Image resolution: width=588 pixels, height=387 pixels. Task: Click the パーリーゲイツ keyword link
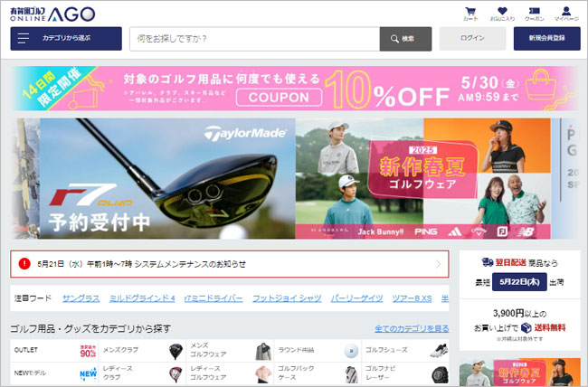[357, 298]
